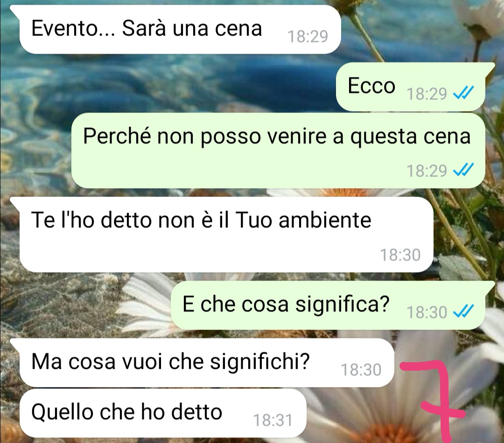Click 18:29 timestamp under Perché non posso
This screenshot has height=443, width=504.
coord(427,170)
